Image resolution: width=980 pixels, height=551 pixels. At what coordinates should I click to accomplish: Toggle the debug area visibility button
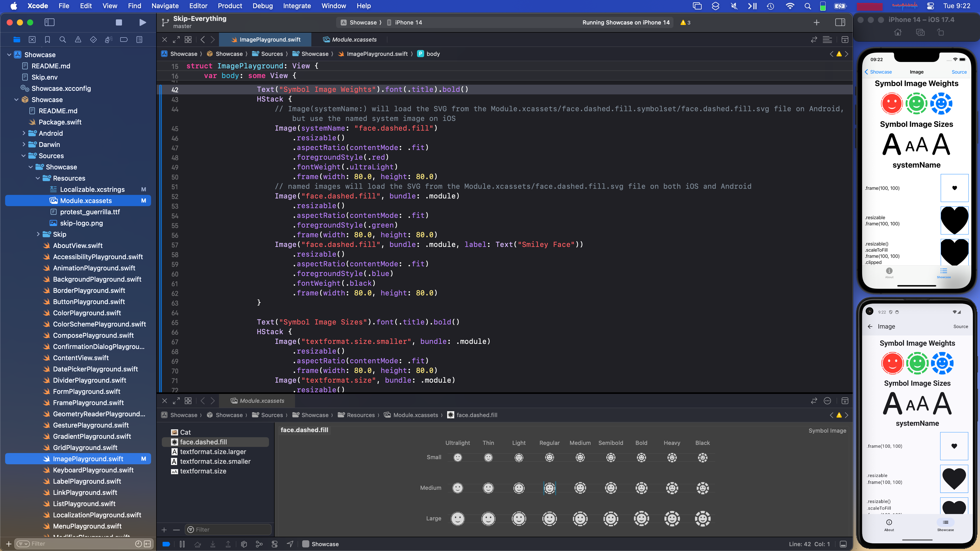pyautogui.click(x=843, y=544)
